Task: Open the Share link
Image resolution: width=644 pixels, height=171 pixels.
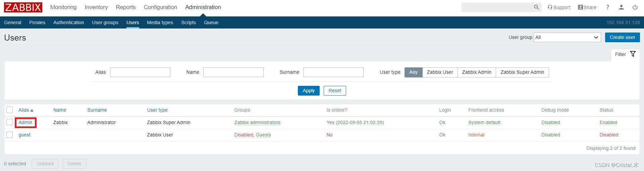Action: click(587, 7)
